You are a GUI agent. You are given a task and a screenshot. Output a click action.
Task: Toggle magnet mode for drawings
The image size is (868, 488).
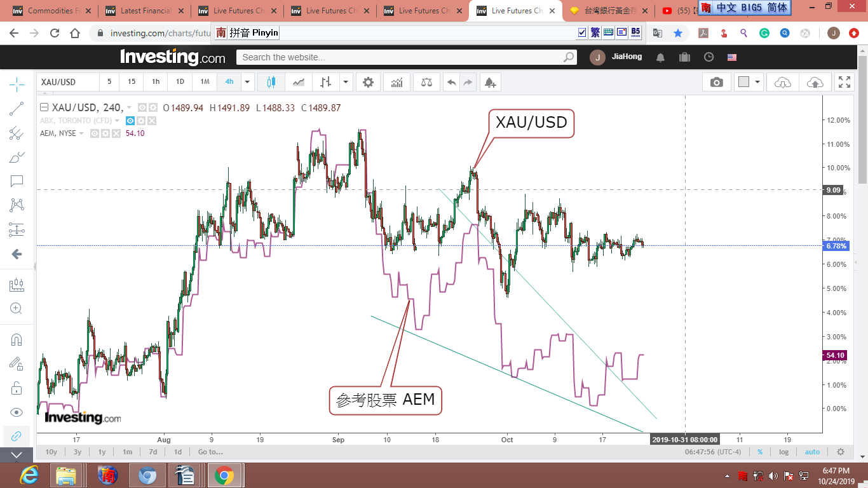17,339
